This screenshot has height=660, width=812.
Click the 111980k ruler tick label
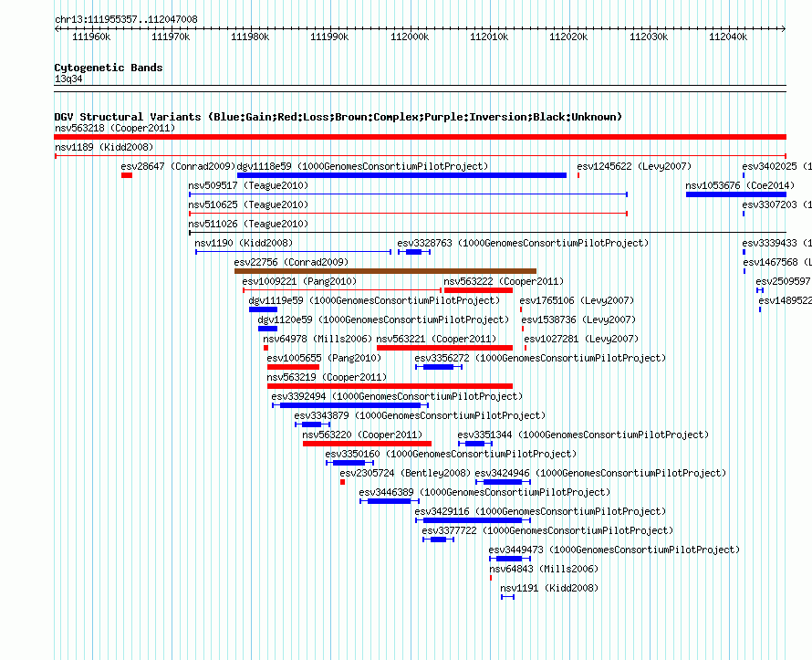(250, 37)
